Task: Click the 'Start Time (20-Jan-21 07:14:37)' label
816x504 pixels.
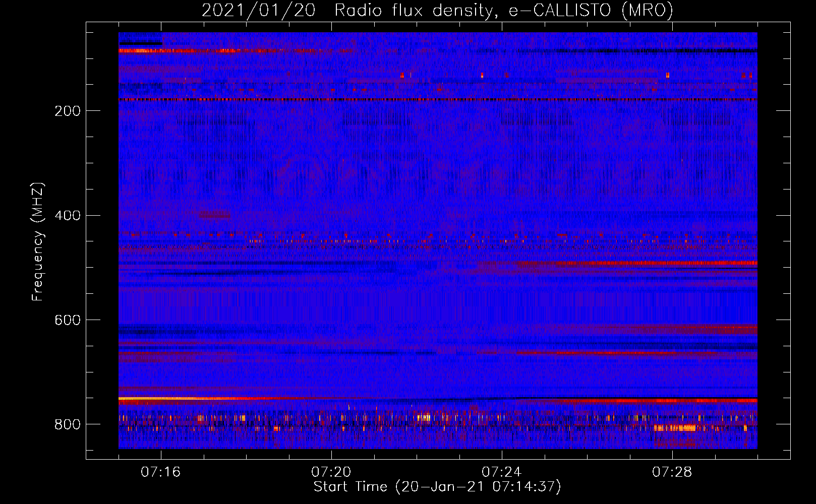Action: [437, 487]
